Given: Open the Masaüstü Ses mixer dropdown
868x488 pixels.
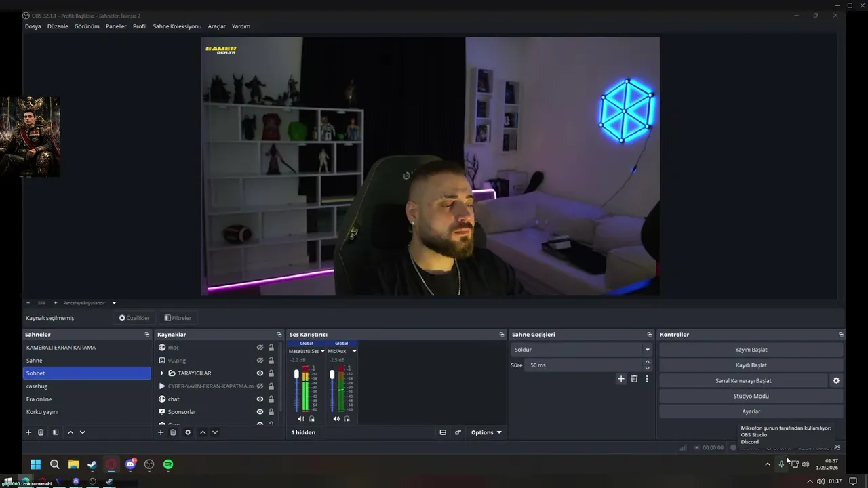Looking at the screenshot, I should [323, 351].
